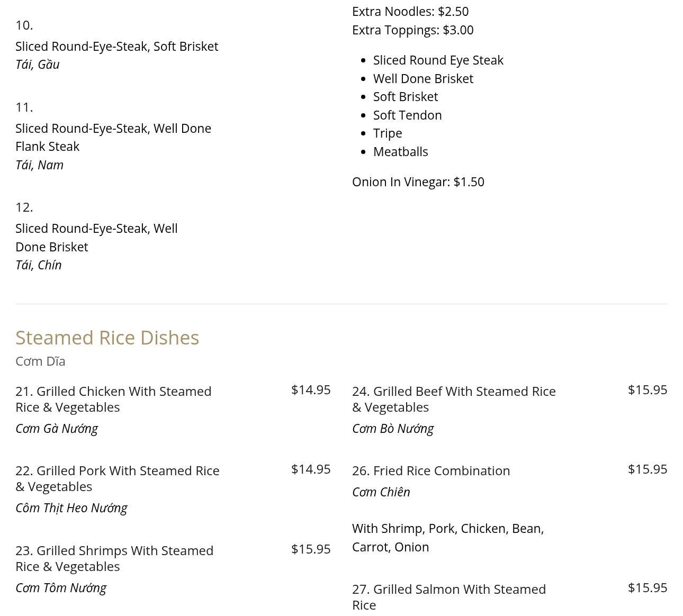Select item 22 Grilled Pork With Steamed Rice
683x616 pixels.
tap(117, 478)
